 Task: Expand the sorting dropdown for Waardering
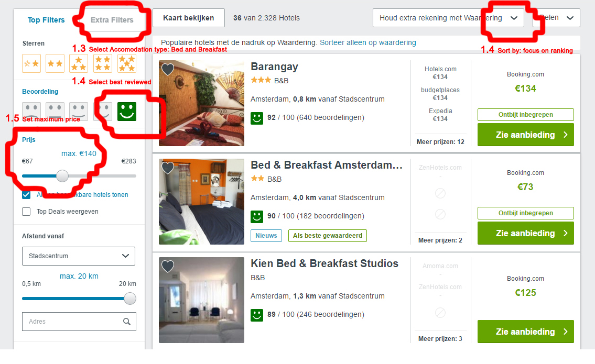[x=448, y=18]
